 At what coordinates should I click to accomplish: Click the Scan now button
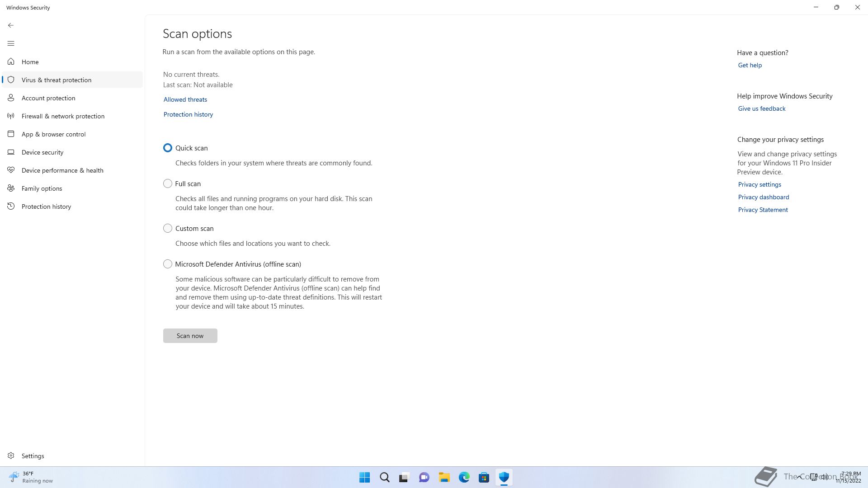point(190,336)
